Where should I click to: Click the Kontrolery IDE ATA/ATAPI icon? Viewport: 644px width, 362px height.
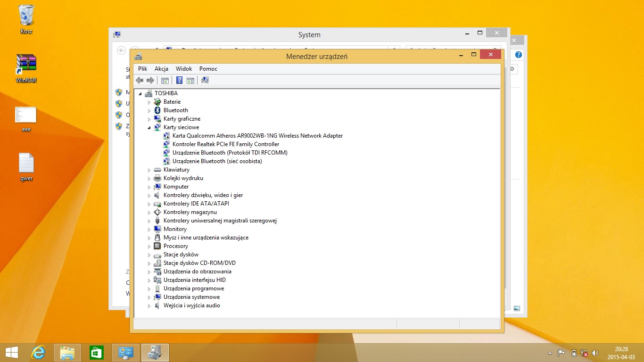157,204
